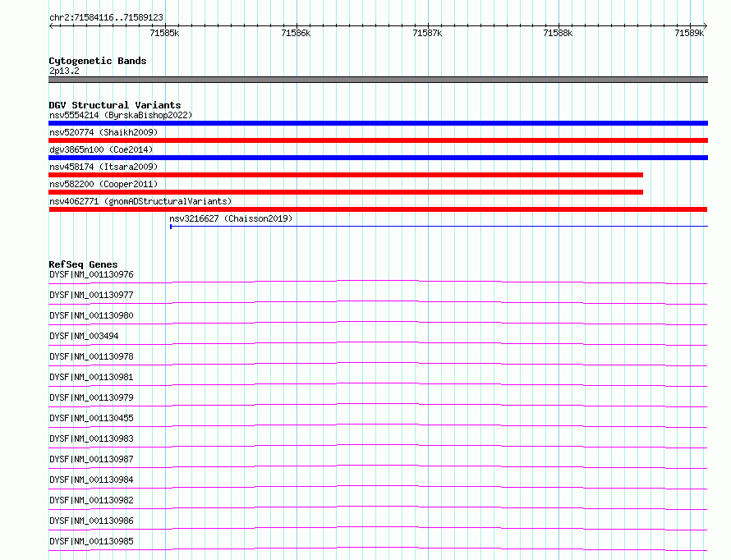
Task: Select transcript DYSF|NM_001130978
Action: [91, 356]
